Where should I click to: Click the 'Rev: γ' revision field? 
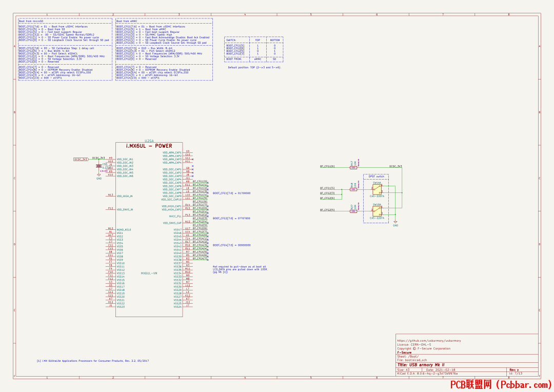point(514,370)
